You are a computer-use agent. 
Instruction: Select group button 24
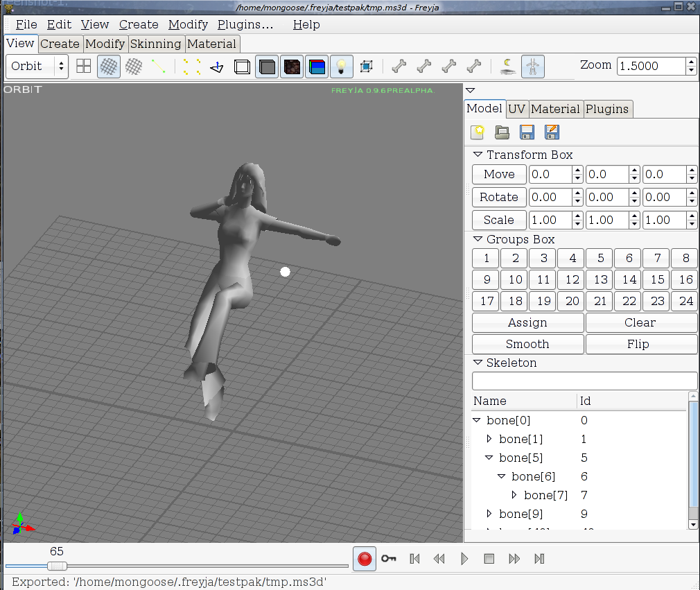(685, 301)
